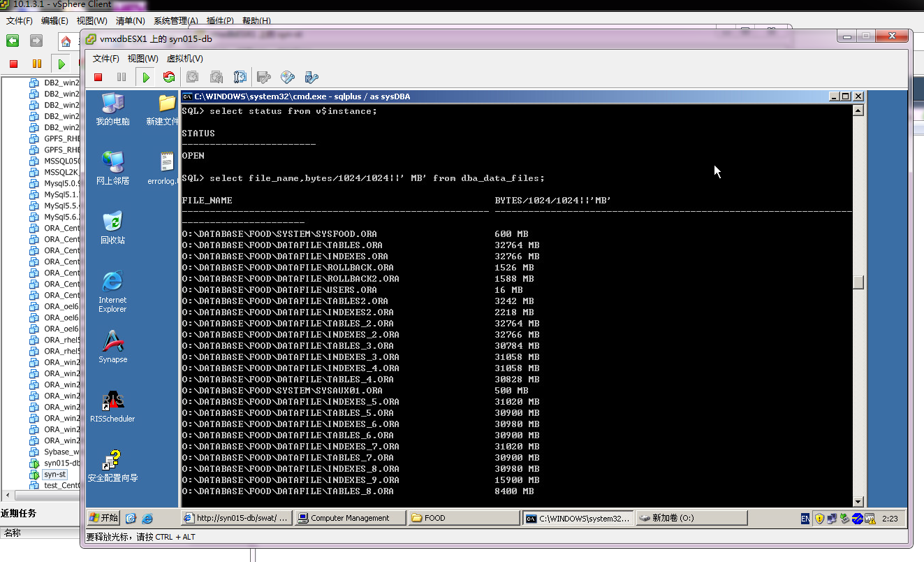Click the clock showing 2:23 in guest tray
This screenshot has height=562, width=924.
[890, 518]
